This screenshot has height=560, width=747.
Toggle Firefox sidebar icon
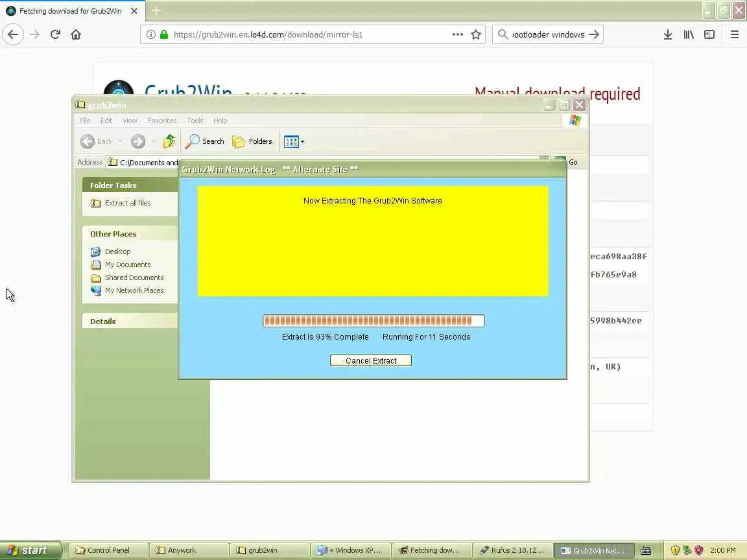(x=709, y=34)
